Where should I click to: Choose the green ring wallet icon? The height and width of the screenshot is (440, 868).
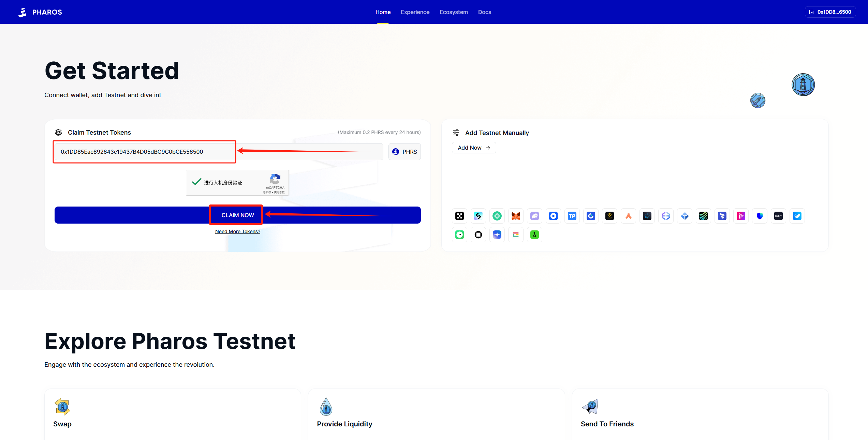click(x=459, y=234)
